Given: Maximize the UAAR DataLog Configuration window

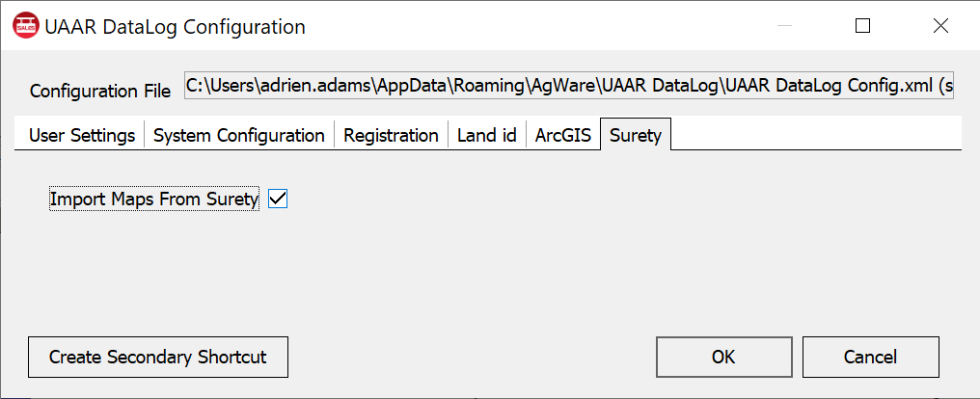Looking at the screenshot, I should (863, 26).
